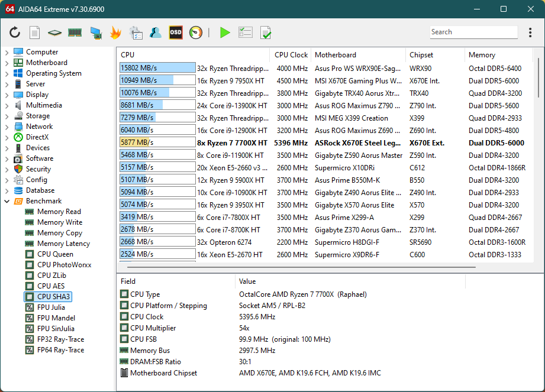Select the 2524 MB/s result bar
This screenshot has width=545, height=392.
point(157,254)
